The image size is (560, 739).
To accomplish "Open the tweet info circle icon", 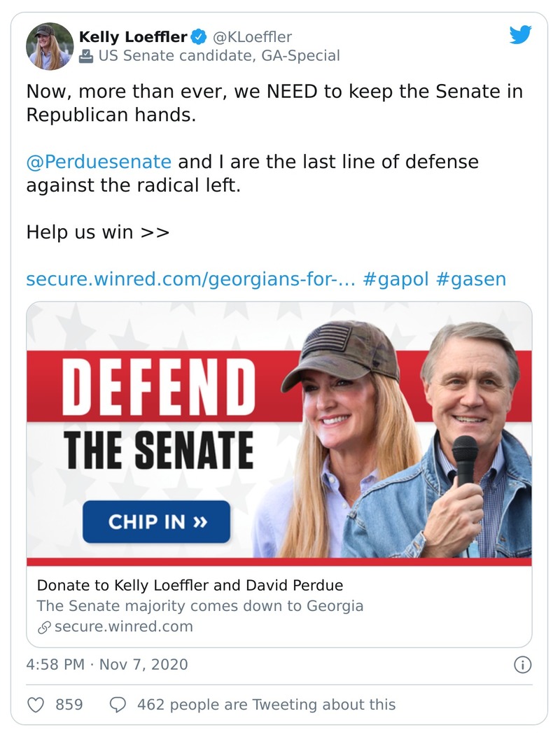I will 522,664.
